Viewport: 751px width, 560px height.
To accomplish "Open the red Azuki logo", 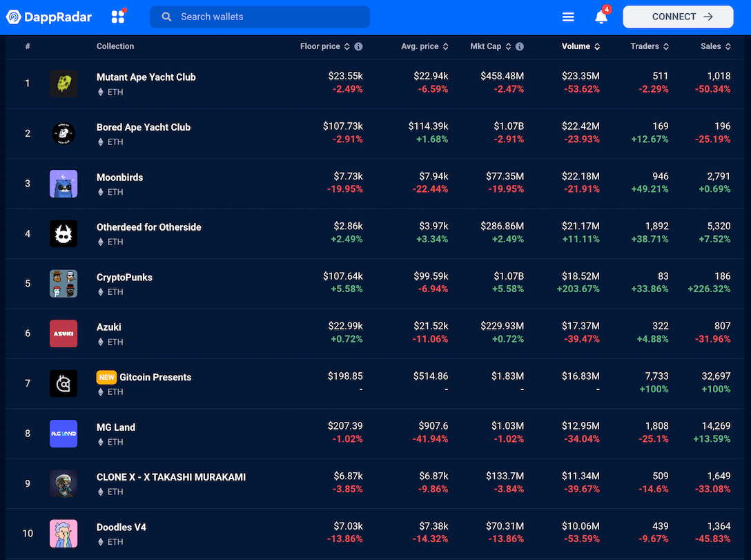I will pyautogui.click(x=64, y=334).
